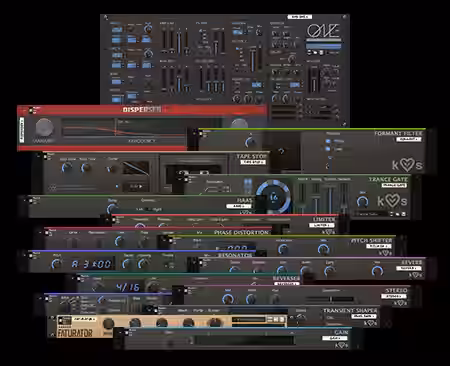This screenshot has height=366, width=450.
Task: Open the Stereo preset dropdown
Action: coord(394,296)
